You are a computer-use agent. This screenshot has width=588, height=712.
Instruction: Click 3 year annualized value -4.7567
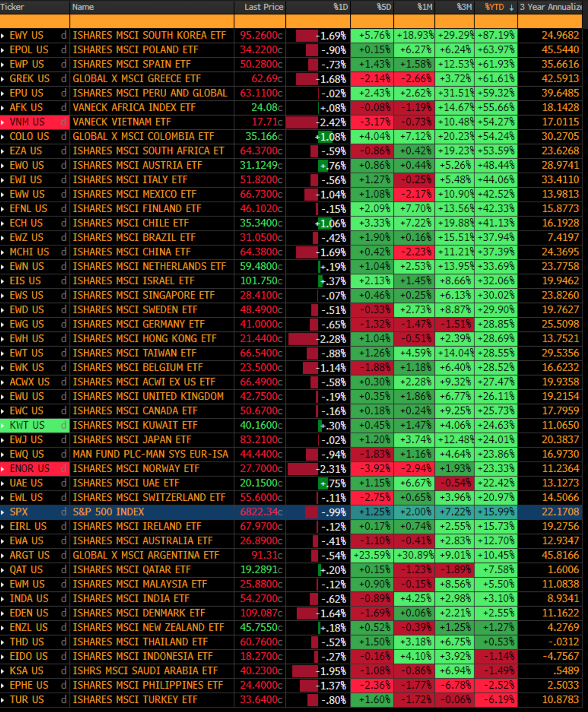[560, 656]
